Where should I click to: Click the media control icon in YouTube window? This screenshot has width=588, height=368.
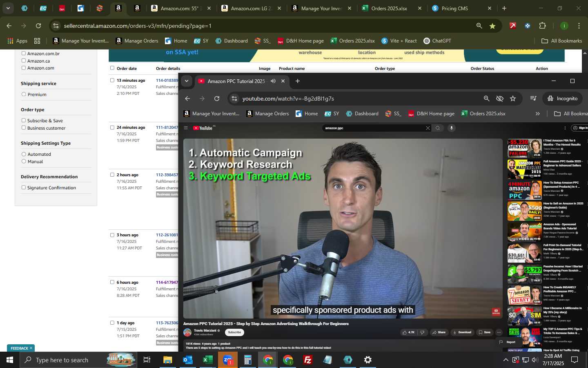point(533,99)
